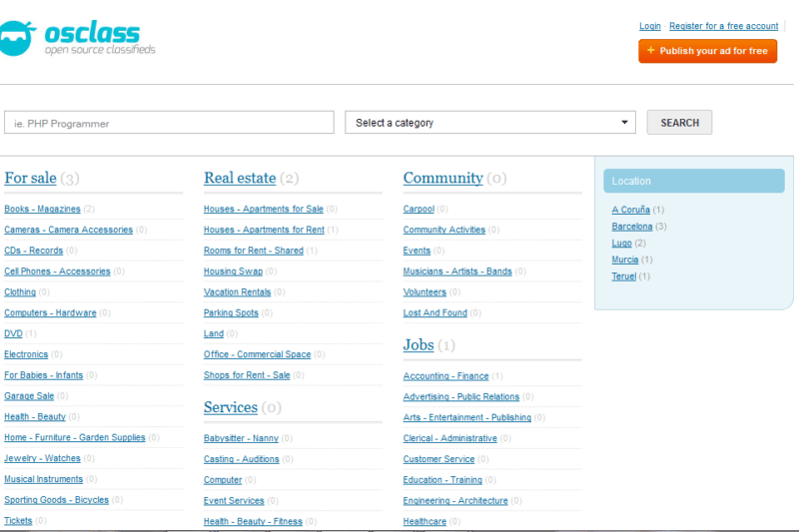799x532 pixels.
Task: Open the Real estate category heading
Action: click(240, 178)
